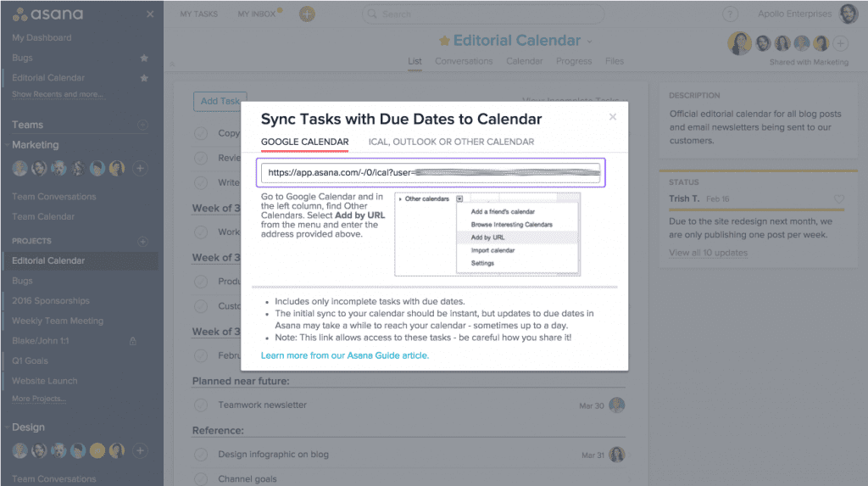Click the plus icon next to Projects header

click(x=142, y=241)
